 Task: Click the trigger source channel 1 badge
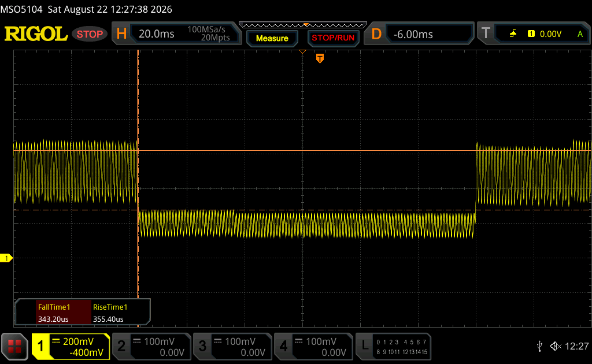click(531, 34)
